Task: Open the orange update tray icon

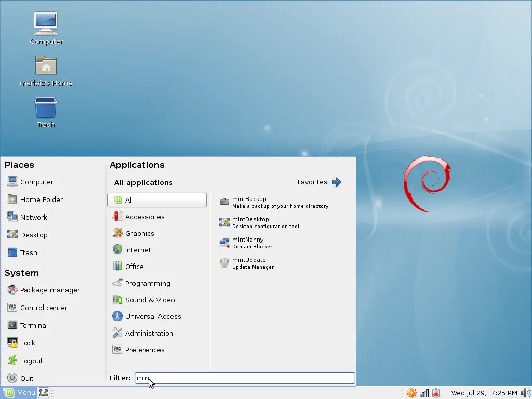Action: [x=411, y=393]
